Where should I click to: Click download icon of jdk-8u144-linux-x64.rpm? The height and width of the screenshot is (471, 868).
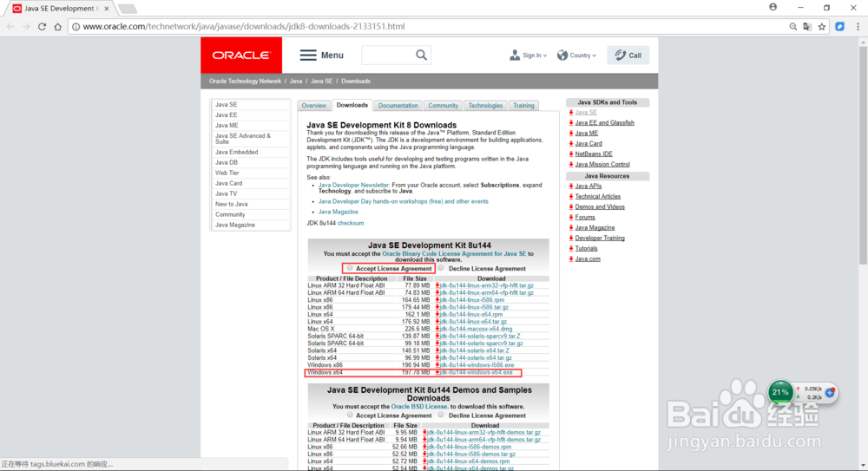coord(437,314)
